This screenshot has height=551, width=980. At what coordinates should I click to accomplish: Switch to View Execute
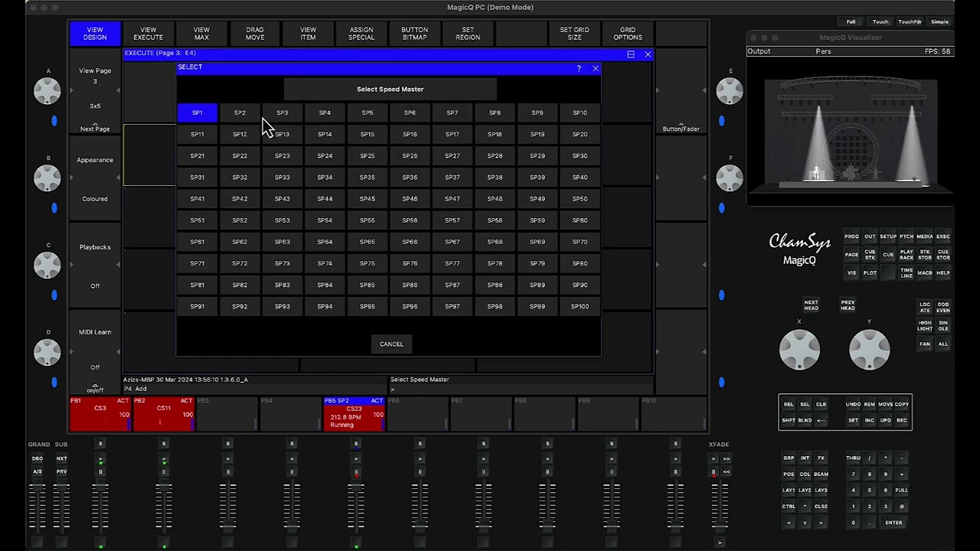(148, 34)
